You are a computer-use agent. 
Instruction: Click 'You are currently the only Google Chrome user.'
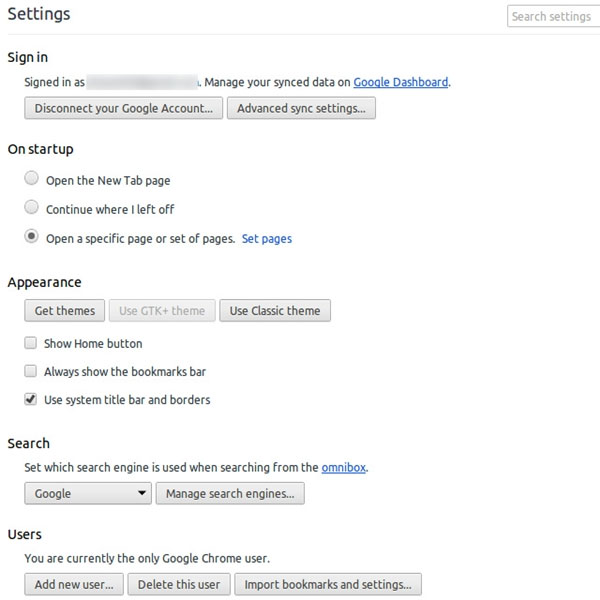click(x=147, y=559)
